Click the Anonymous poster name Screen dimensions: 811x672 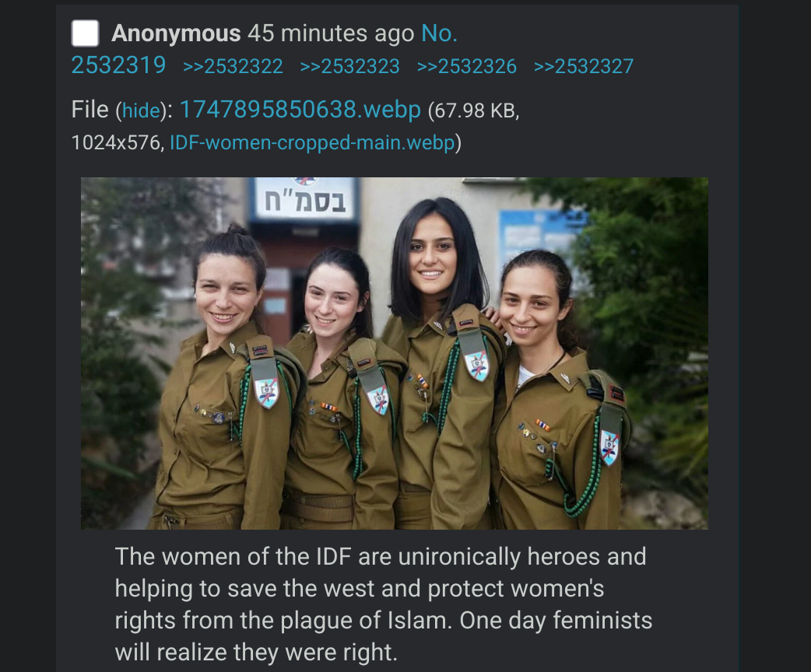pyautogui.click(x=176, y=33)
